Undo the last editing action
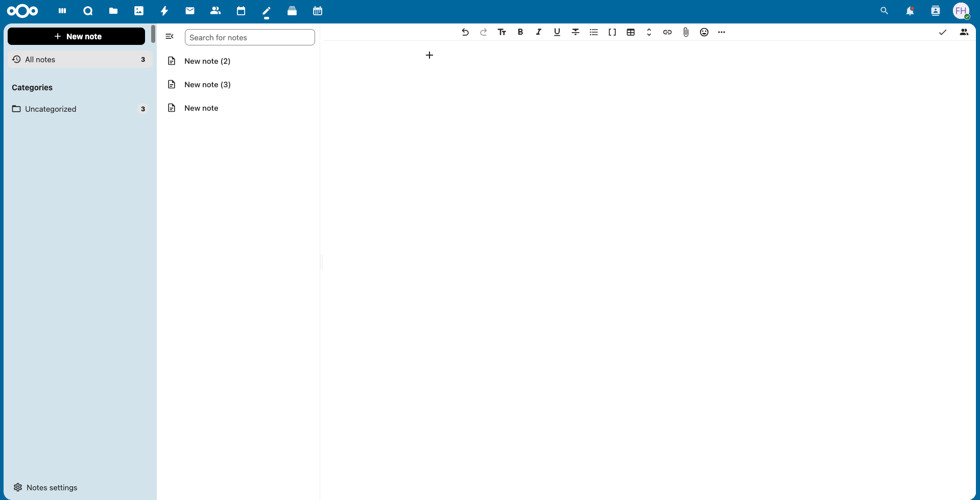980x500 pixels. click(x=465, y=32)
